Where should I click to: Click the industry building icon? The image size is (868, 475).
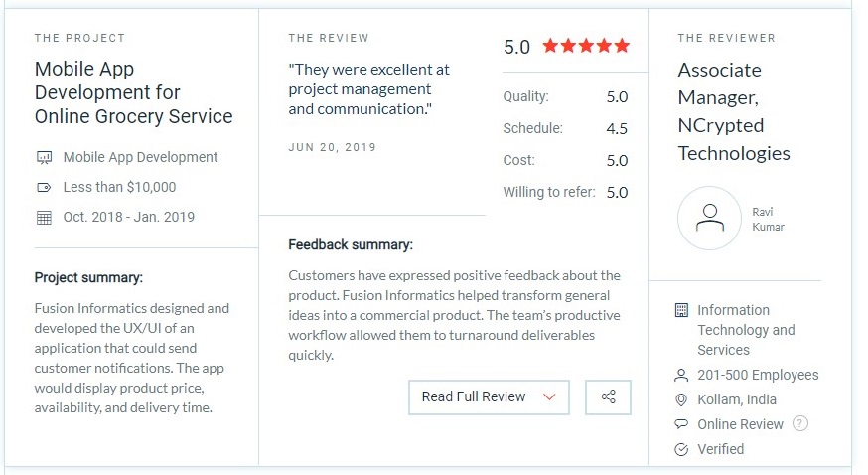681,310
